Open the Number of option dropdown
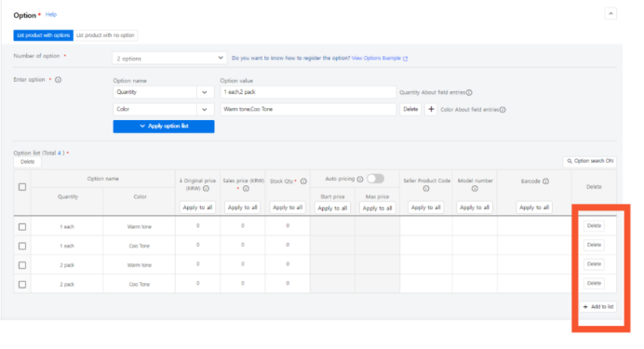This screenshot has width=644, height=349. point(169,59)
